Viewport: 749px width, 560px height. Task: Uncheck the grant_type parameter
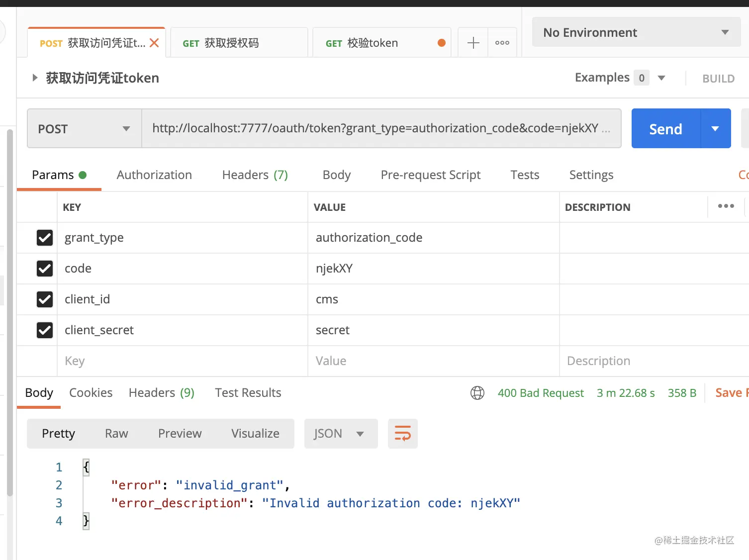click(x=44, y=238)
